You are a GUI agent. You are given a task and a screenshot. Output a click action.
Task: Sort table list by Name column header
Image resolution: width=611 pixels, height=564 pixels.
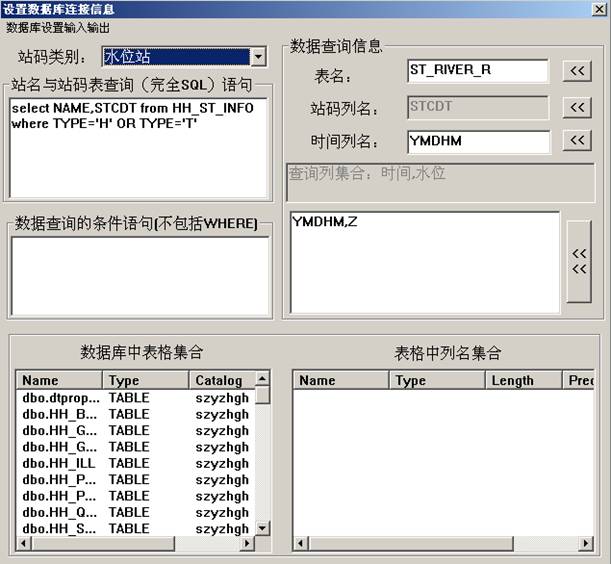click(59, 380)
